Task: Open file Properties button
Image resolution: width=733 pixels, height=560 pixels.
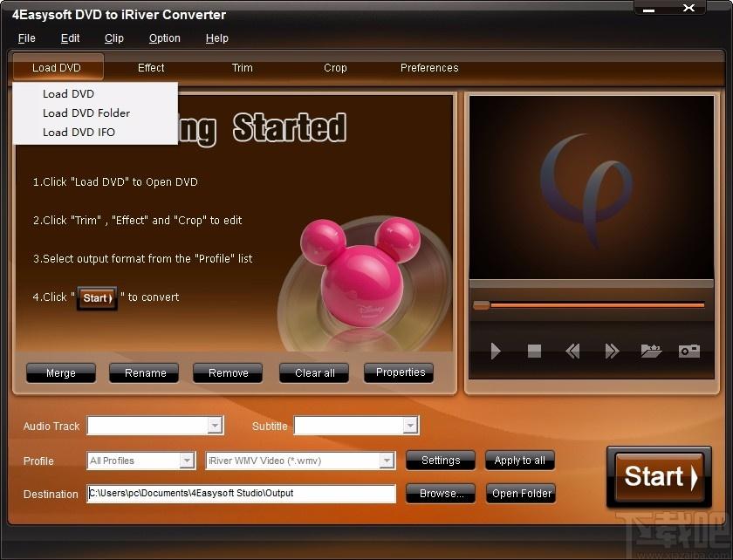Action: [x=399, y=372]
